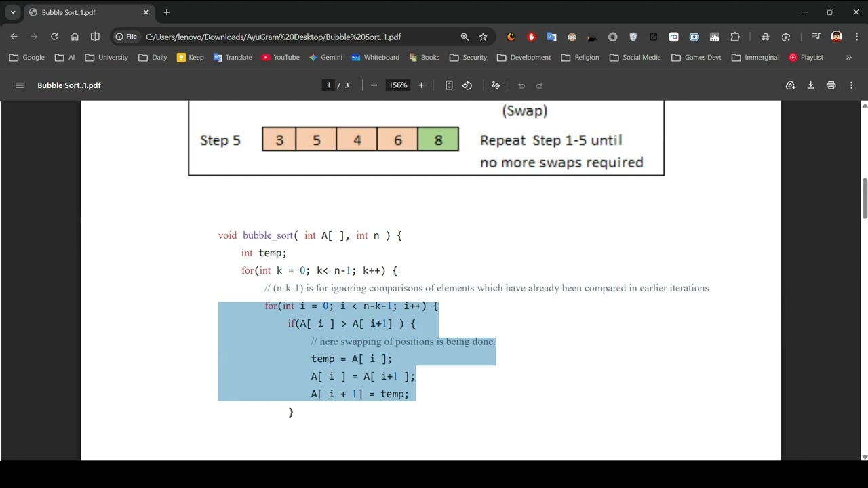
Task: Open the orange crescent moon extension
Action: tap(511, 37)
